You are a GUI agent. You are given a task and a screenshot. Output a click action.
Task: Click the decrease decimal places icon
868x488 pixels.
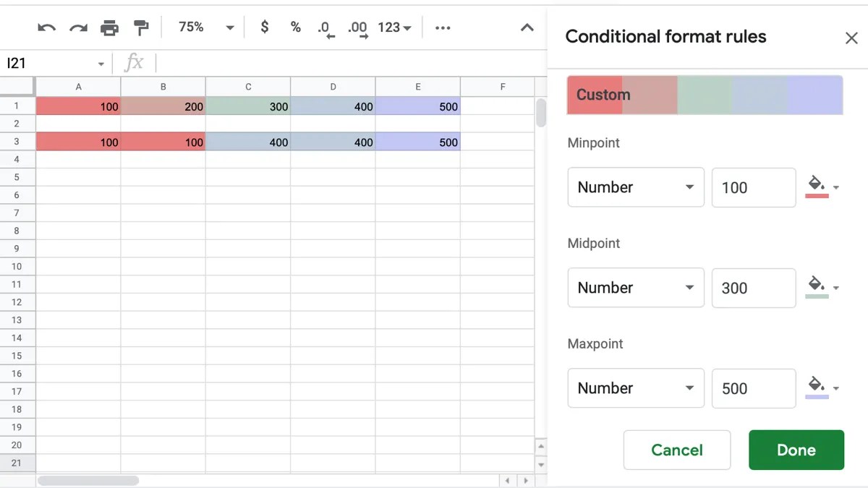(325, 27)
